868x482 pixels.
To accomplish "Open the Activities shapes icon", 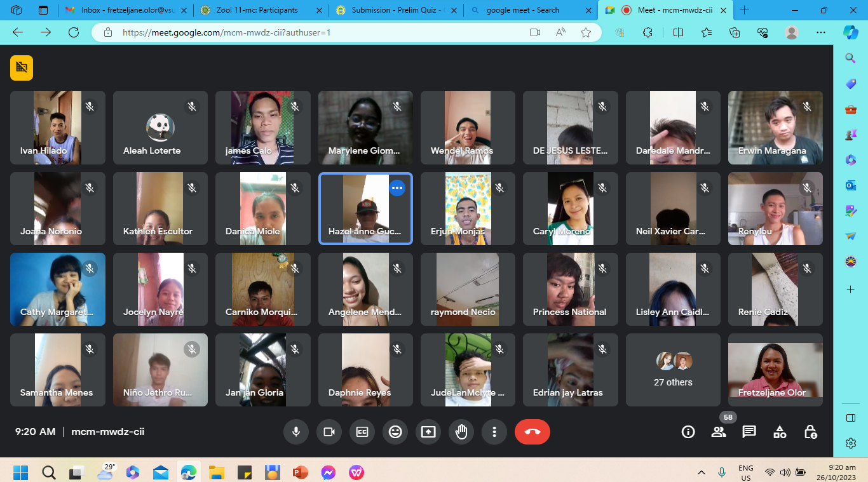I will tap(780, 432).
